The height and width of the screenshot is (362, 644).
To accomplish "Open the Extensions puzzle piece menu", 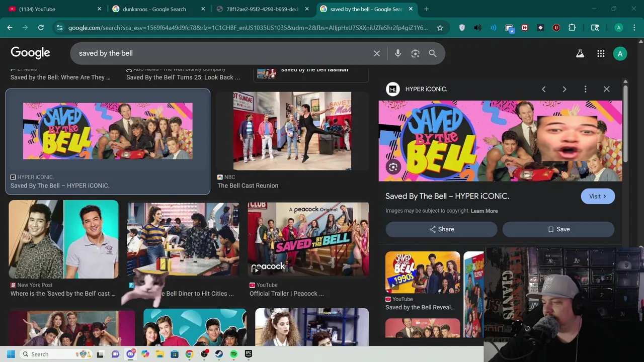I will point(572,28).
